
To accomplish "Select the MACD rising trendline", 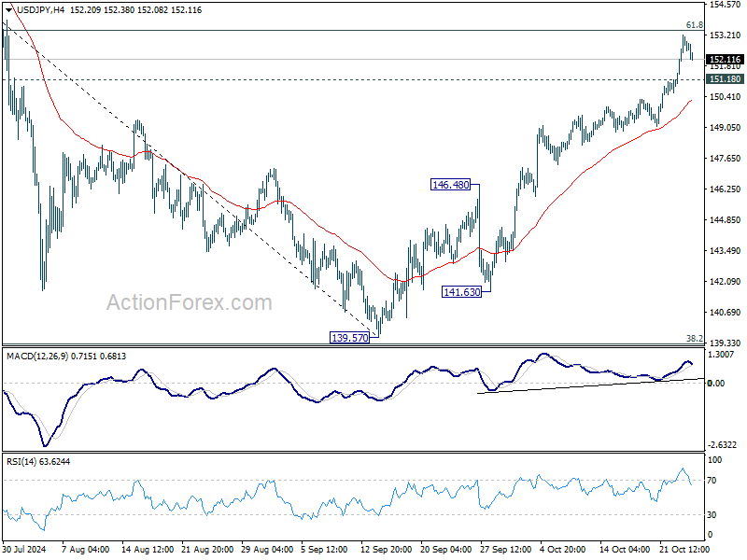I will [x=591, y=385].
